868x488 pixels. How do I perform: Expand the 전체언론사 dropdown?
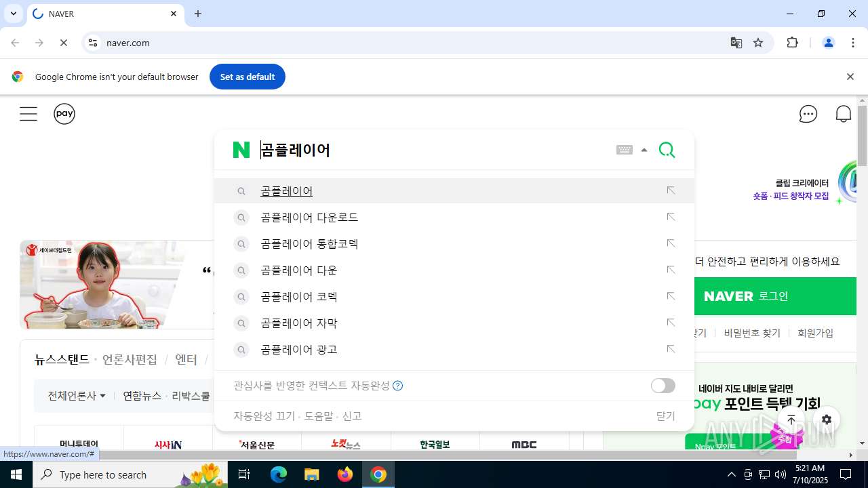77,396
